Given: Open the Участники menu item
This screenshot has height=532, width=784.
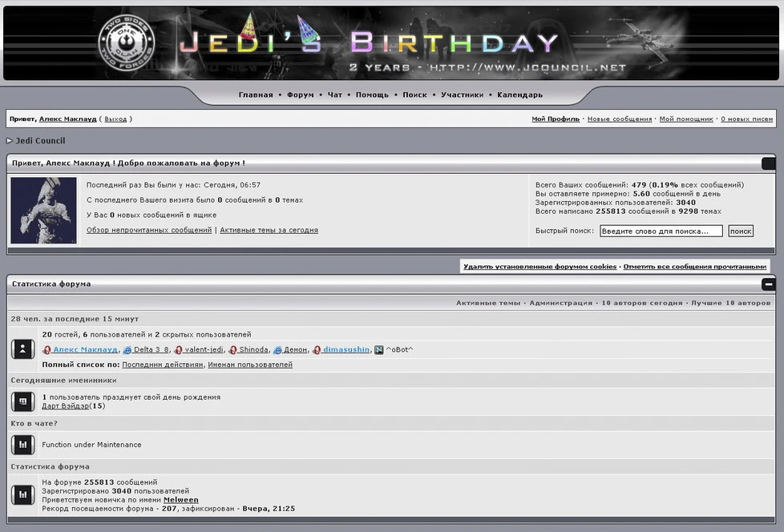Looking at the screenshot, I should 462,95.
